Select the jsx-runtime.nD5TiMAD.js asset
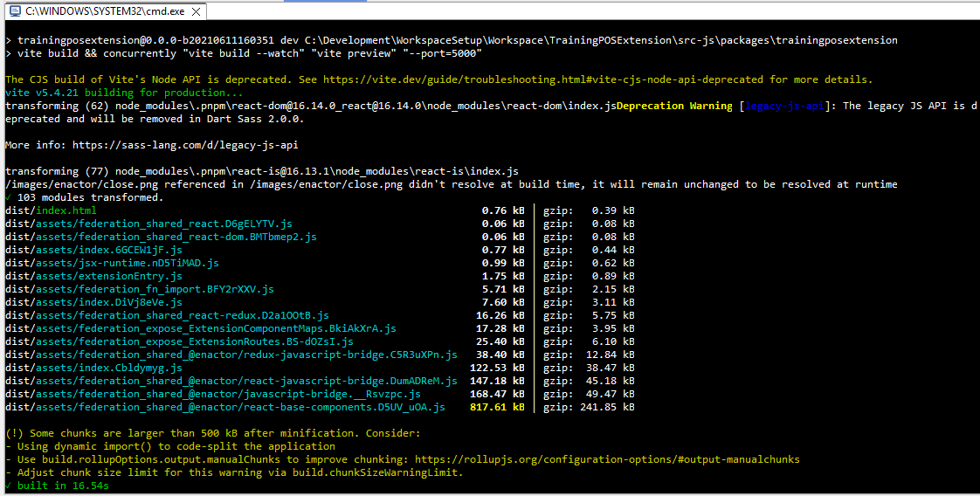The height and width of the screenshot is (496, 980). click(126, 263)
